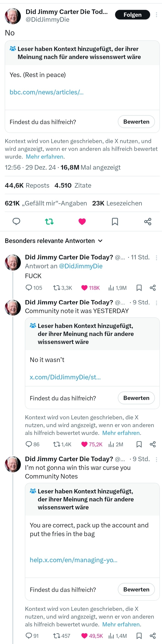Reply to the main "No" post
The image size is (162, 644).
click(16, 221)
